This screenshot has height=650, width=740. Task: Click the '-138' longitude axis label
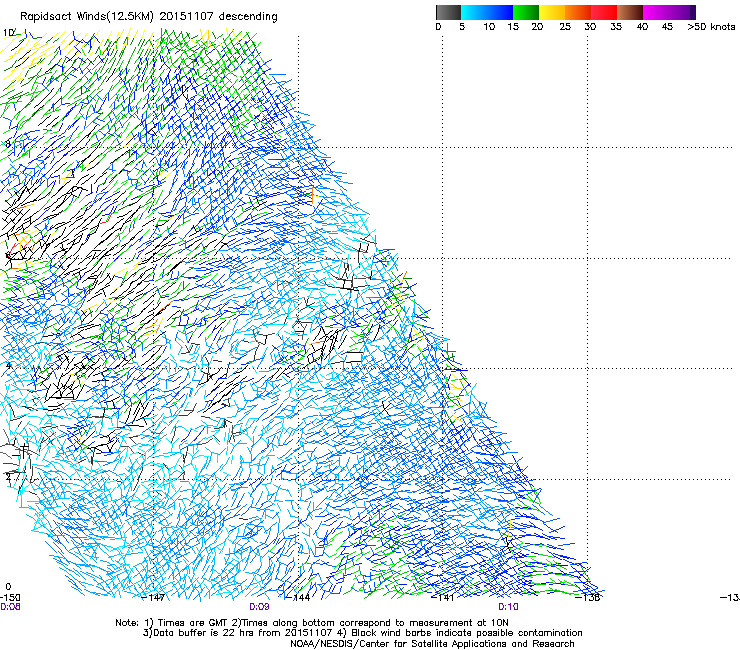(588, 598)
